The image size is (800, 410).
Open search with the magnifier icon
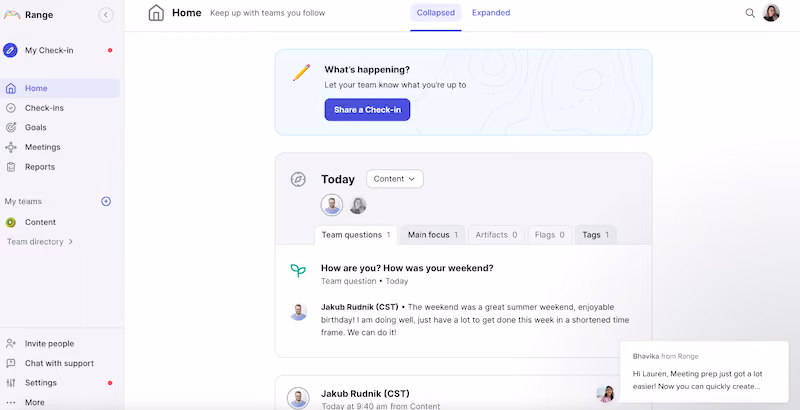coord(749,13)
